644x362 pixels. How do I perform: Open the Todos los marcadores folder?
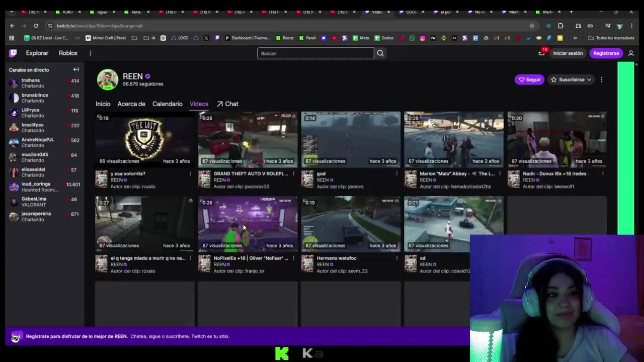pos(611,38)
